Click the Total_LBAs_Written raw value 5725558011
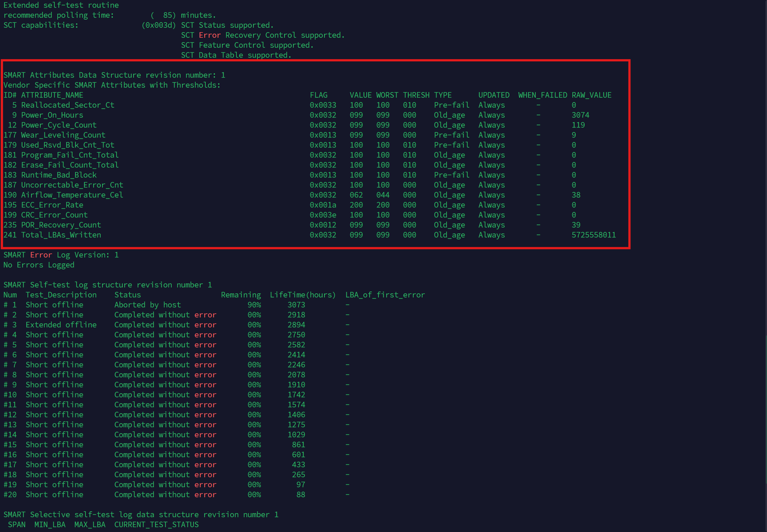 (593, 235)
